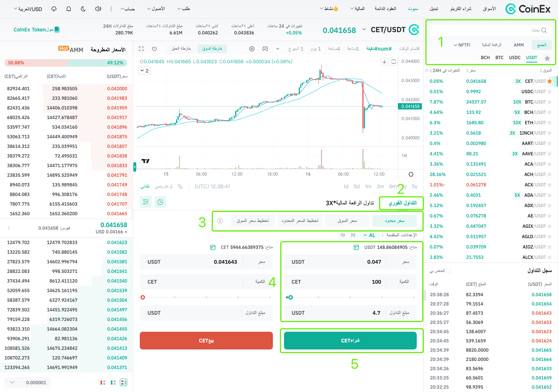Select the stop-limit price order type
This screenshot has width=558, height=392.
pyautogui.click(x=300, y=221)
